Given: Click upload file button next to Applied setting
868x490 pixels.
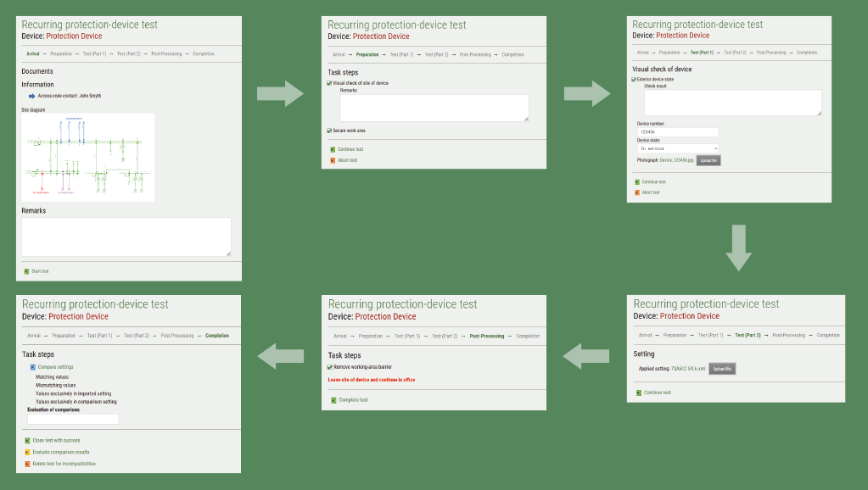Looking at the screenshot, I should click(721, 369).
